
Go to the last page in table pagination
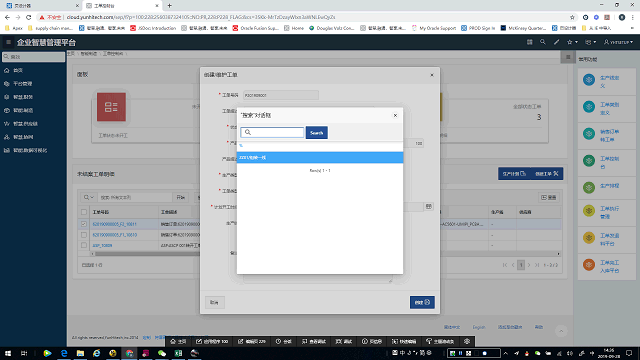pos(537,265)
